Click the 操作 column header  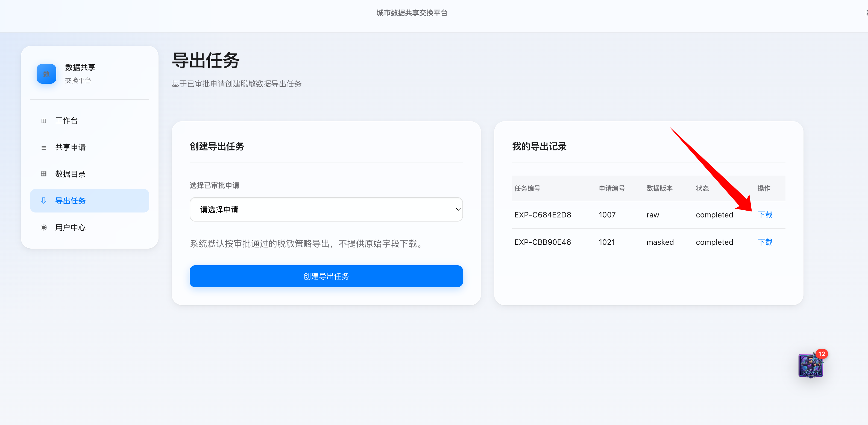764,188
